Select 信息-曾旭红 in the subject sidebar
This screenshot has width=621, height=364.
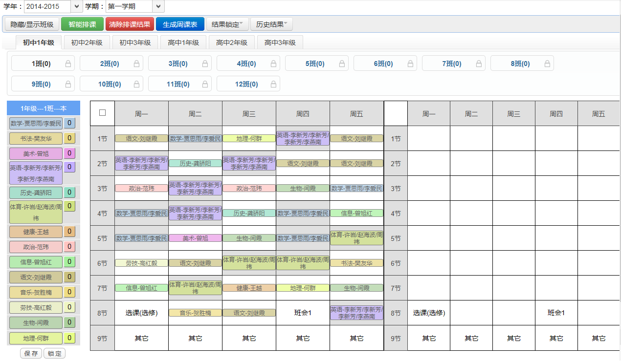click(36, 262)
